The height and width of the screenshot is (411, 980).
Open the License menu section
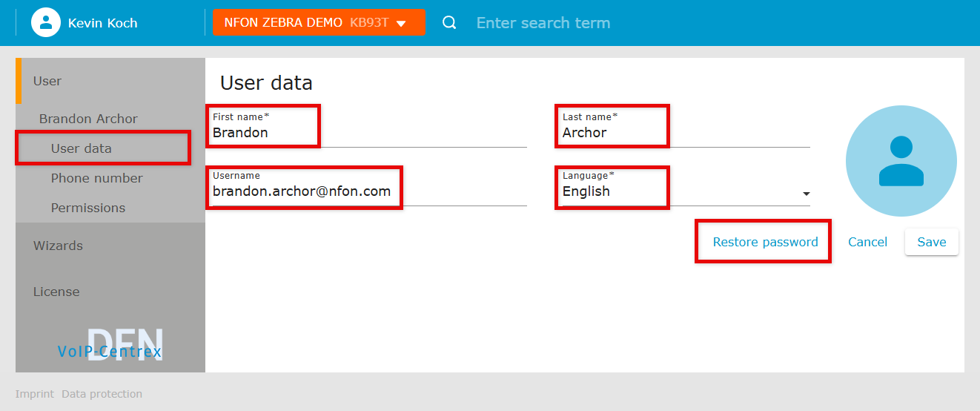click(56, 292)
